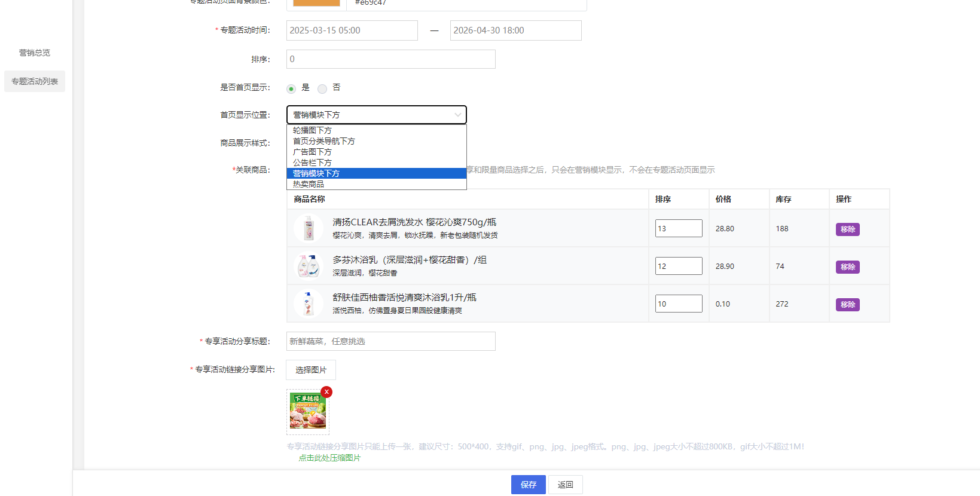
Task: Click the 点击此处压缩图片 link
Action: pyautogui.click(x=329, y=458)
